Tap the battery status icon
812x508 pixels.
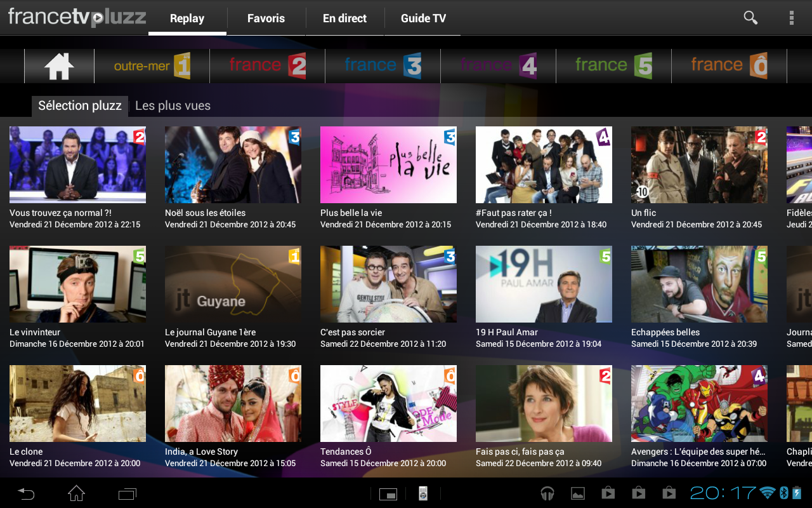pos(797,493)
